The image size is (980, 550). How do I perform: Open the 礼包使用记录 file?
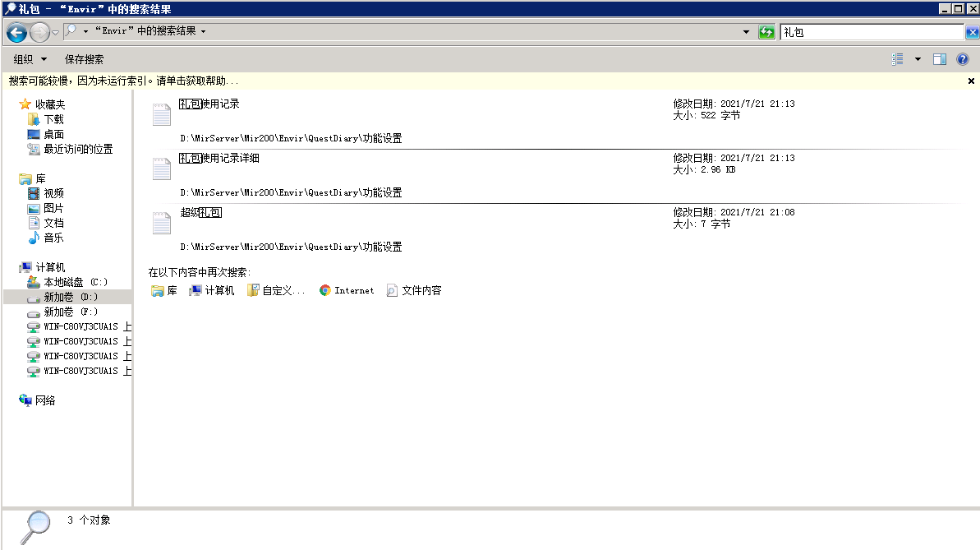click(x=209, y=104)
